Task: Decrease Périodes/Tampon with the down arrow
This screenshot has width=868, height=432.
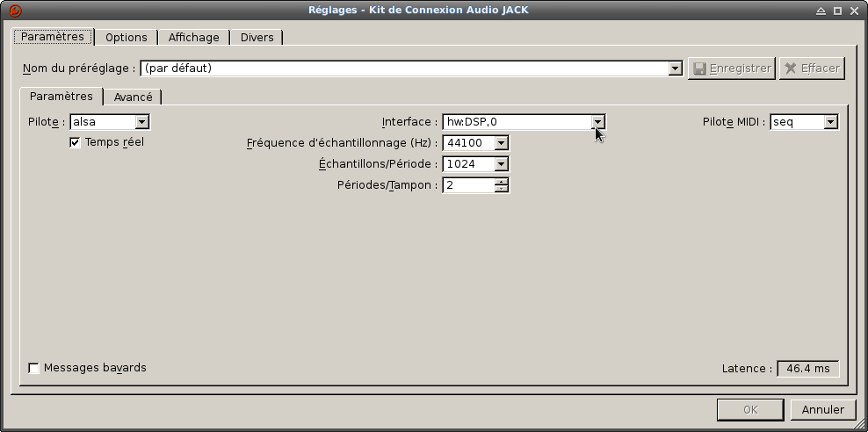Action: pyautogui.click(x=501, y=189)
